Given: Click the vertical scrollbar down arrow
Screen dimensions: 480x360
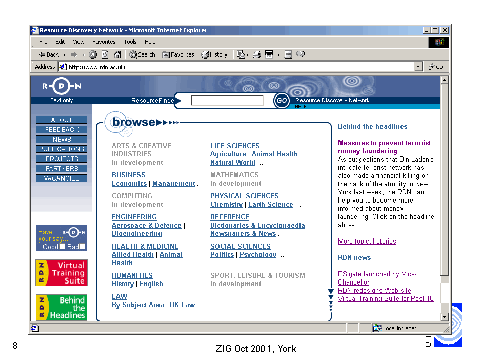Looking at the screenshot, I should pyautogui.click(x=444, y=317).
